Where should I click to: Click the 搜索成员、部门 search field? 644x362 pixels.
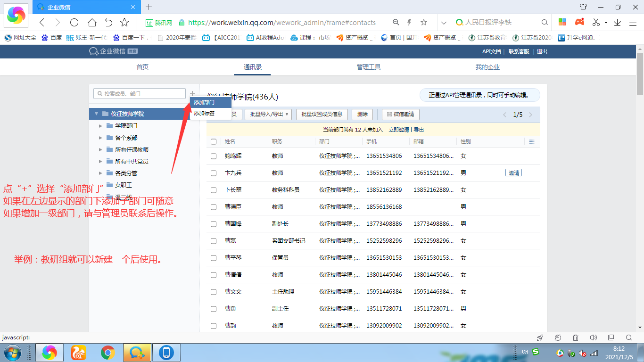[140, 94]
